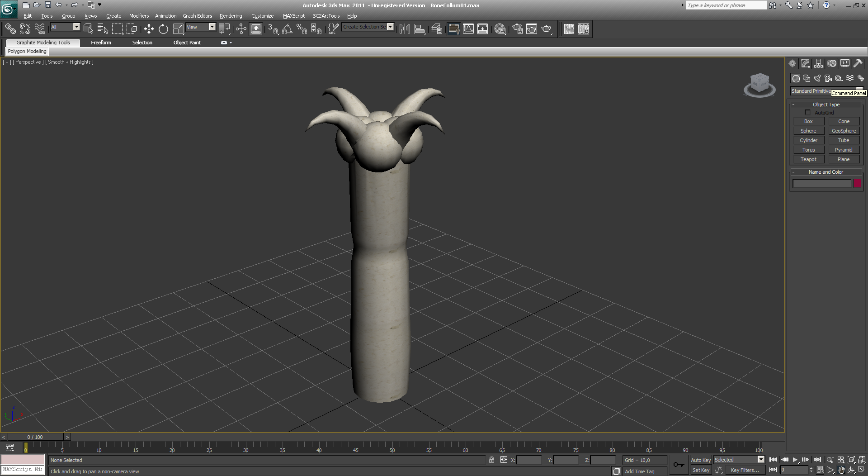The width and height of the screenshot is (868, 476).
Task: Open the Rendering menu
Action: pos(231,16)
